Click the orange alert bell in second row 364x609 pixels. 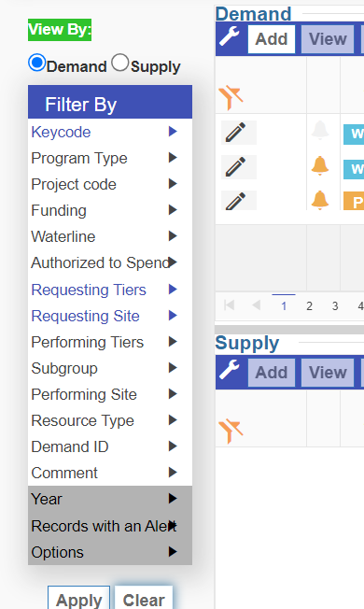point(320,166)
